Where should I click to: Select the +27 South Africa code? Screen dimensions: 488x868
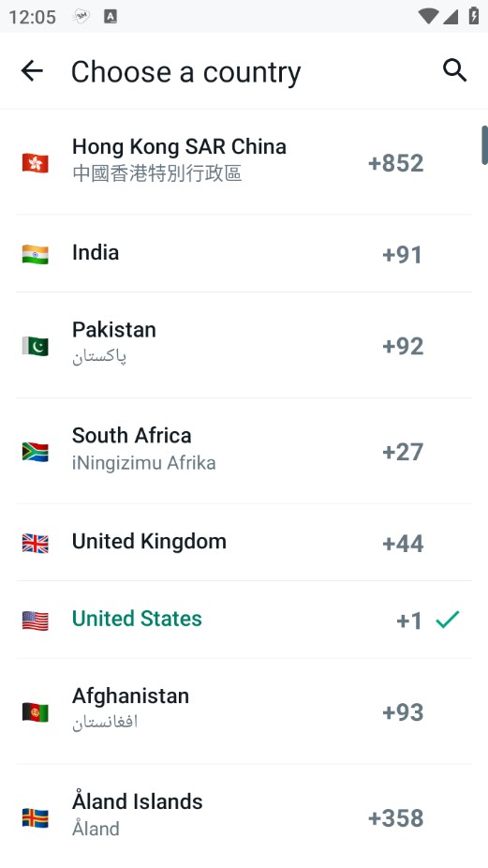coord(403,452)
